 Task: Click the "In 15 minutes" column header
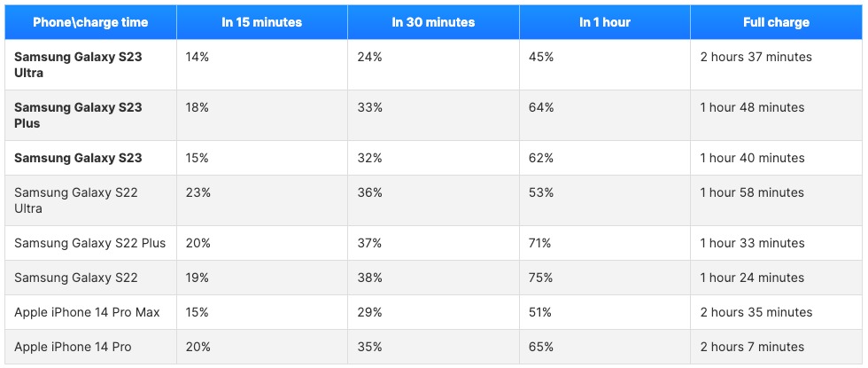261,22
